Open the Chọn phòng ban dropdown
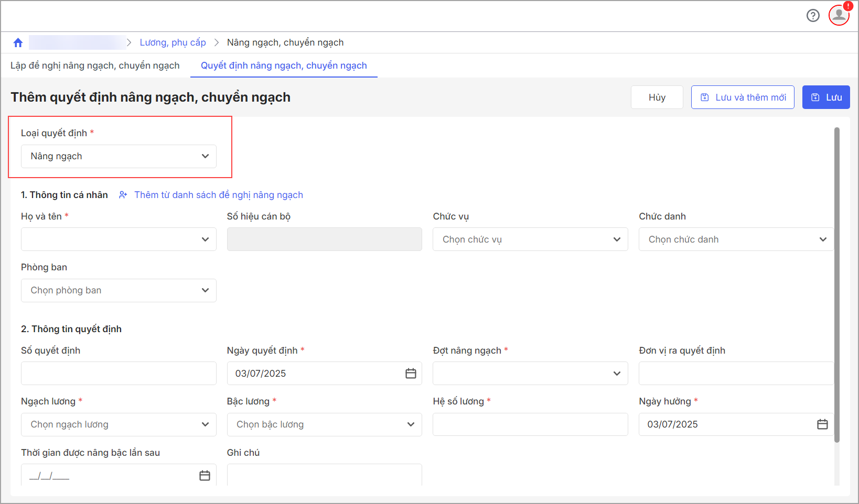Viewport: 859px width, 504px height. pos(119,290)
